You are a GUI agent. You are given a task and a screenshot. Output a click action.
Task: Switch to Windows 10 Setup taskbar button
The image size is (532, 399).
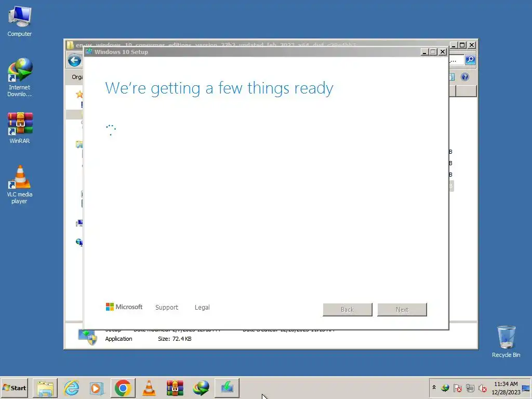tap(227, 388)
